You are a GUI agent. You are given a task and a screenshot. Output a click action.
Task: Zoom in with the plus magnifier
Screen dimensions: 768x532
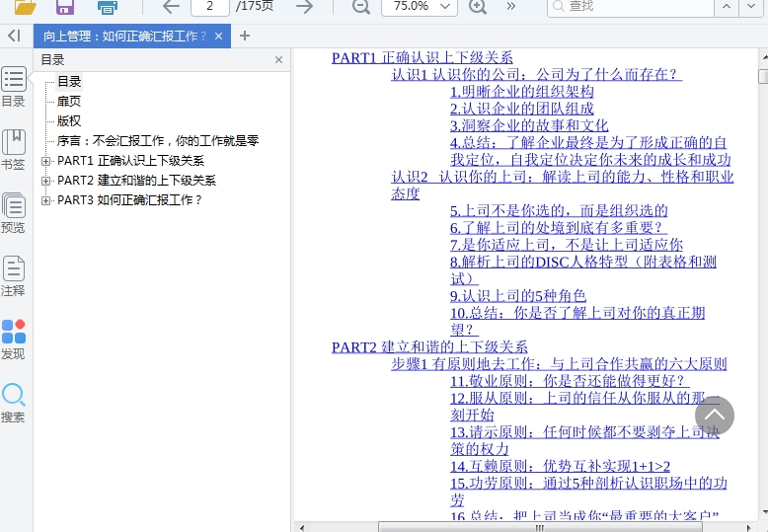click(477, 7)
